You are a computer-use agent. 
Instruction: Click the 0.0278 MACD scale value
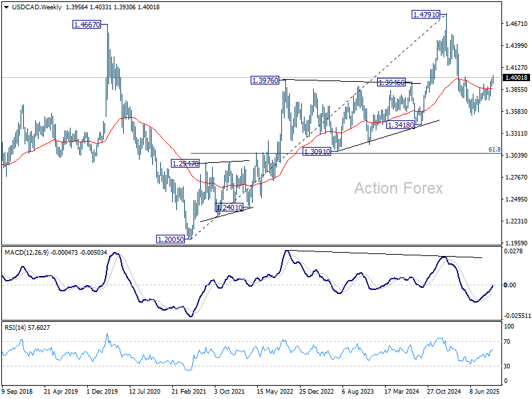pos(513,251)
